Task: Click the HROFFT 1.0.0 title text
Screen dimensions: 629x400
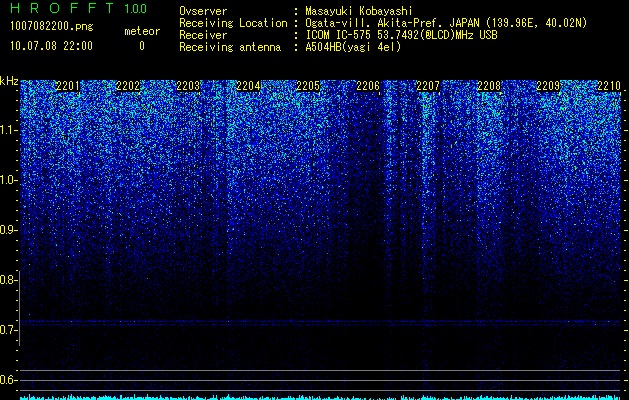Action: click(79, 8)
